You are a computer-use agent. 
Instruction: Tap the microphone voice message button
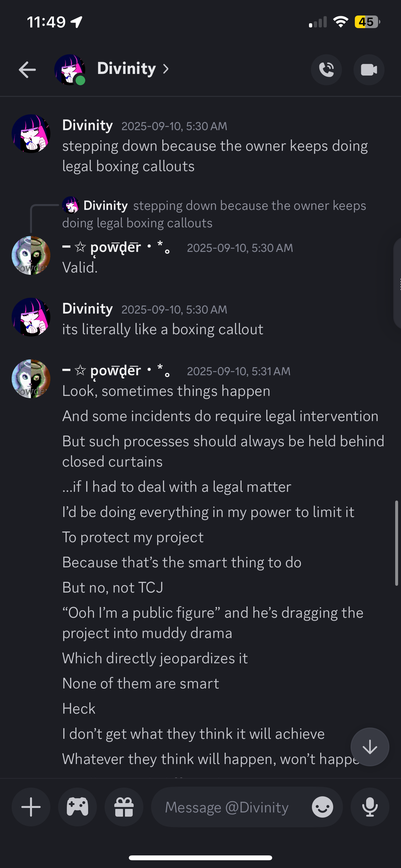point(370,807)
